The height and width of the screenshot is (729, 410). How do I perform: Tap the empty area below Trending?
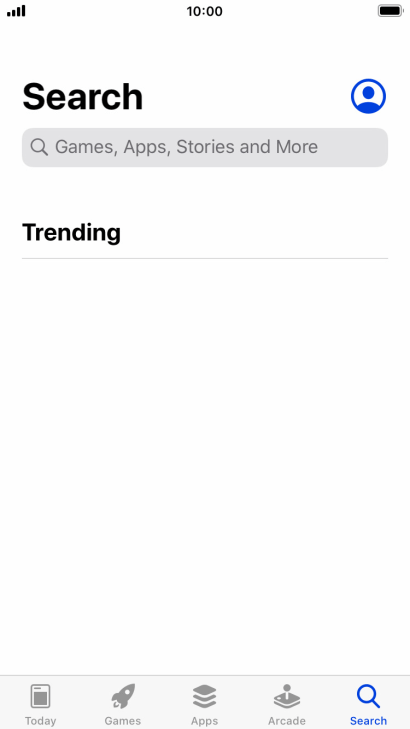pyautogui.click(x=205, y=465)
